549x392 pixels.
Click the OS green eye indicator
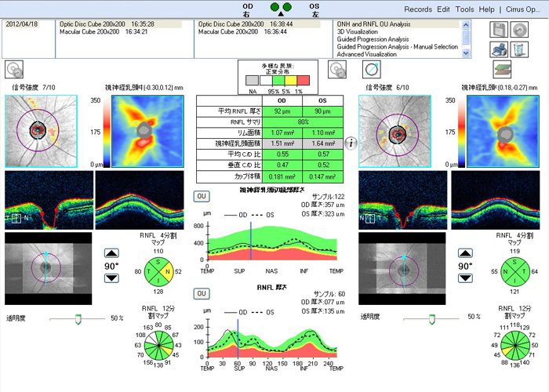(287, 6)
